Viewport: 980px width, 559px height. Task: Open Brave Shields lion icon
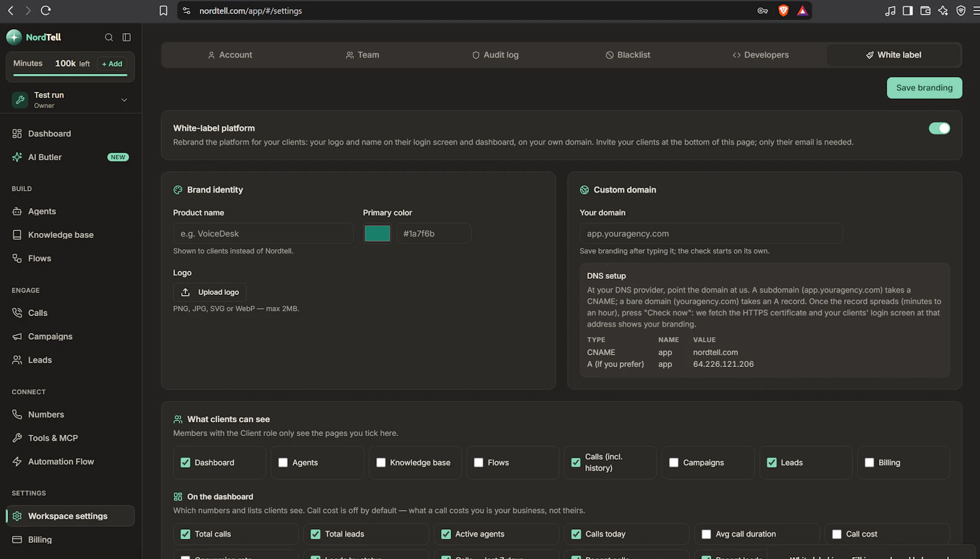783,11
